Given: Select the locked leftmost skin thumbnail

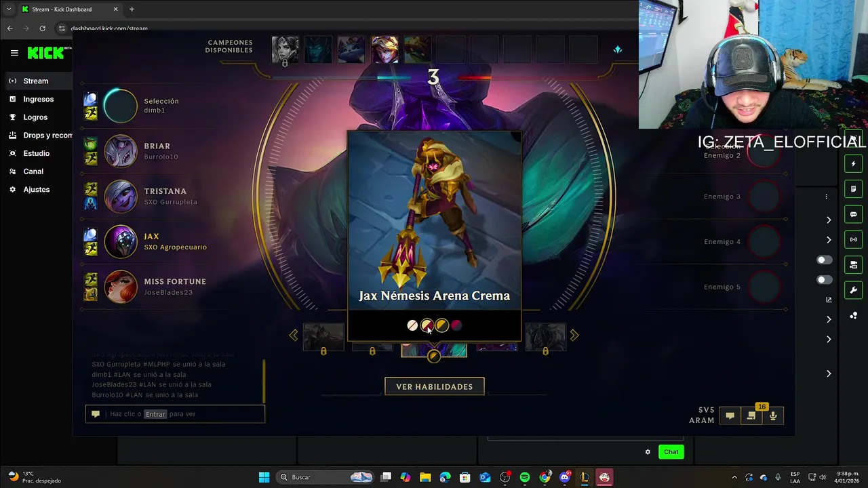Looking at the screenshot, I should point(323,338).
